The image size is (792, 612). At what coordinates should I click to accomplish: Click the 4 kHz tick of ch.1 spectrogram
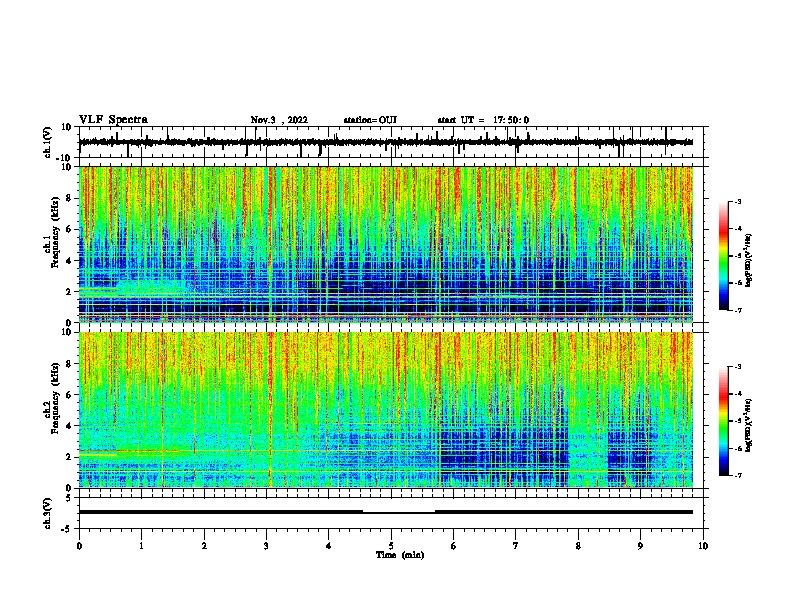point(69,261)
